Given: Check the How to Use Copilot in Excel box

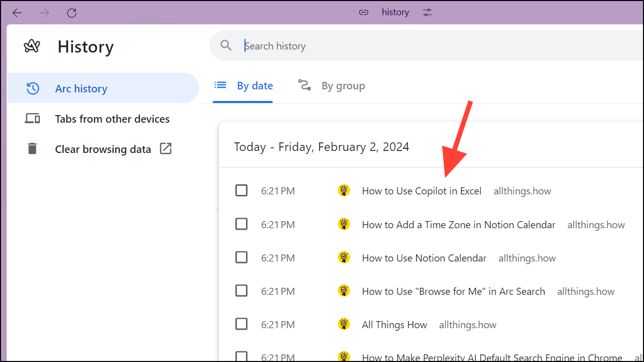Looking at the screenshot, I should tap(241, 191).
